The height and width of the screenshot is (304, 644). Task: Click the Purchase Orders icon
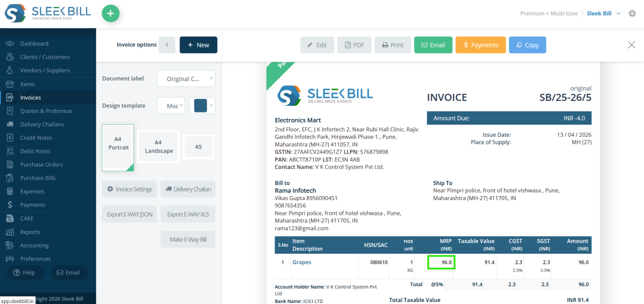pos(10,165)
